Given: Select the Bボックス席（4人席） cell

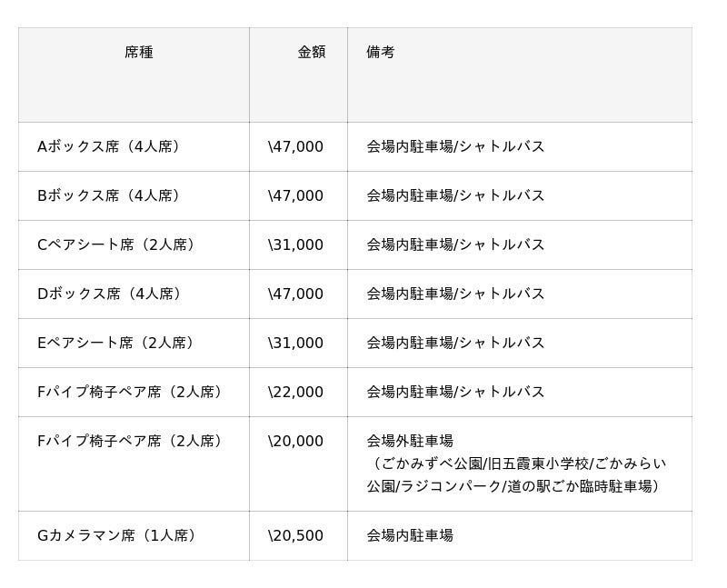Looking at the screenshot, I should pos(111,195).
